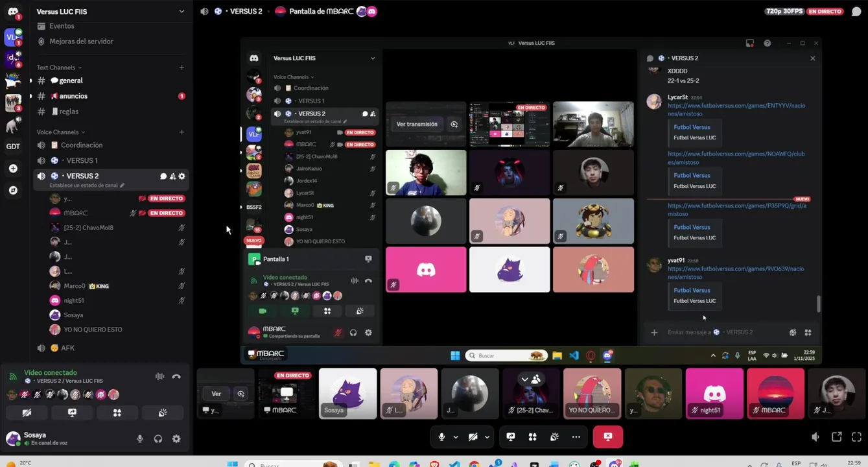Toggle camera in bottom call bar

(x=473, y=437)
